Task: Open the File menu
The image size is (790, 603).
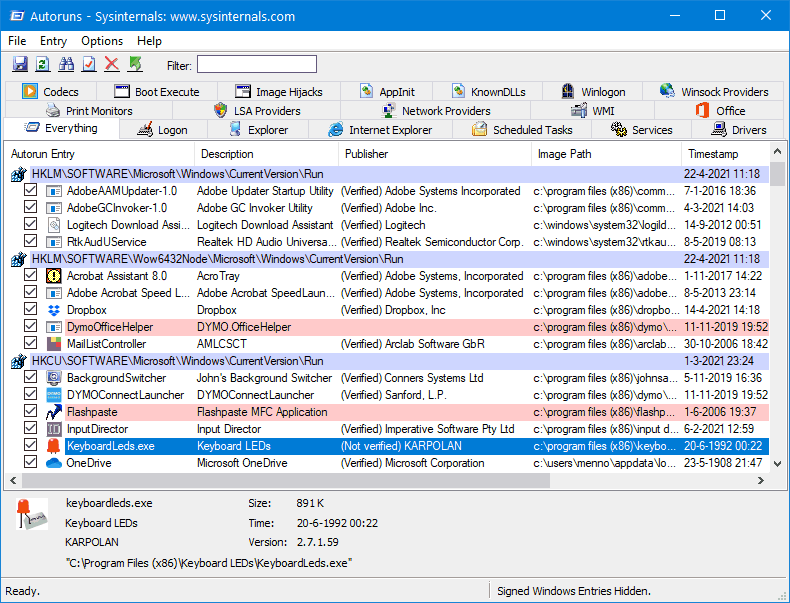Action: (x=17, y=41)
